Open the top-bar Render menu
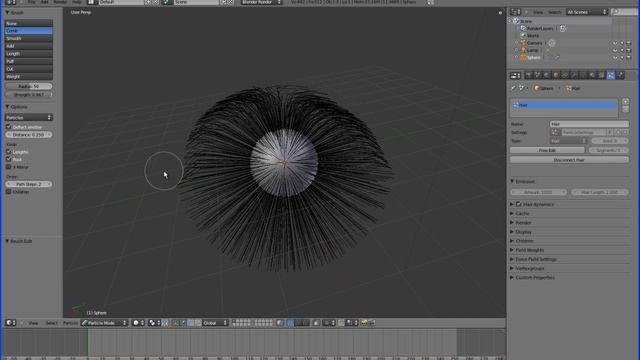Screen dimensions: 640x360 point(60,2)
